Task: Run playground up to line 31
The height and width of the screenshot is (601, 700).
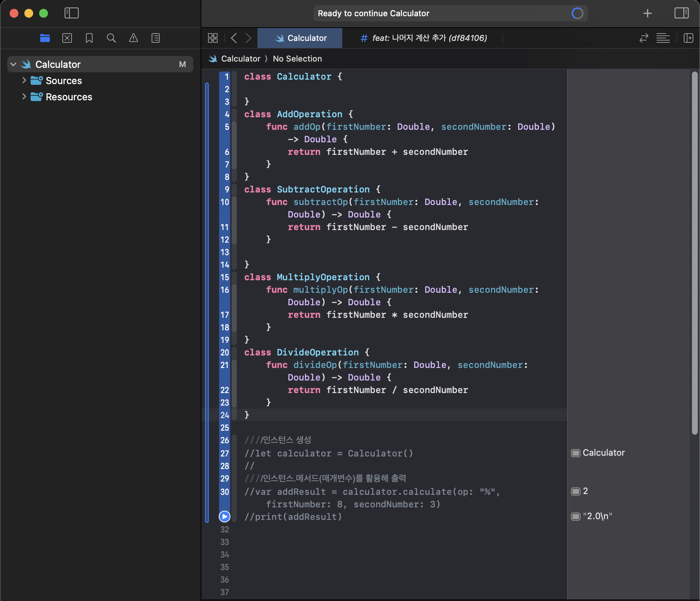Action: tap(225, 517)
